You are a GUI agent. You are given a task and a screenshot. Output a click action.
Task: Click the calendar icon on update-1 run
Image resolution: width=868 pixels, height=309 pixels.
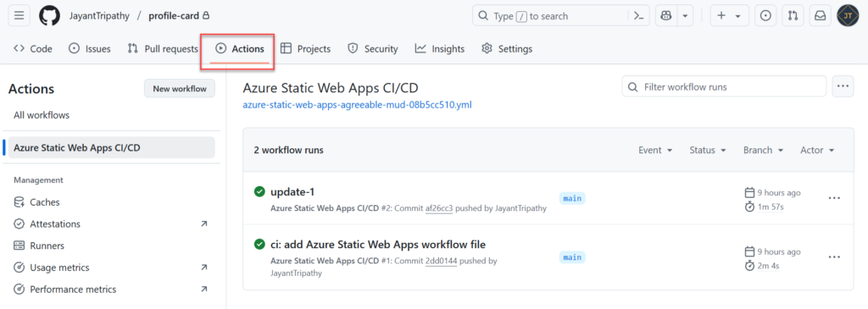[x=749, y=193]
